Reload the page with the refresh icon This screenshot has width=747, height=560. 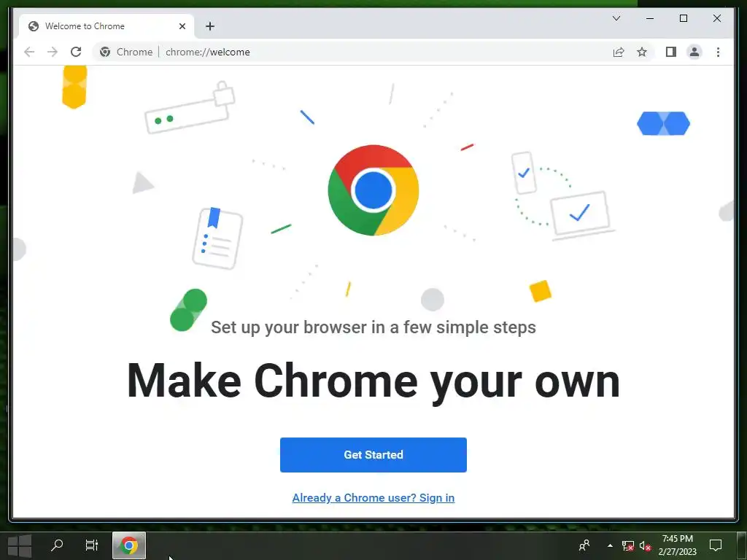click(76, 52)
